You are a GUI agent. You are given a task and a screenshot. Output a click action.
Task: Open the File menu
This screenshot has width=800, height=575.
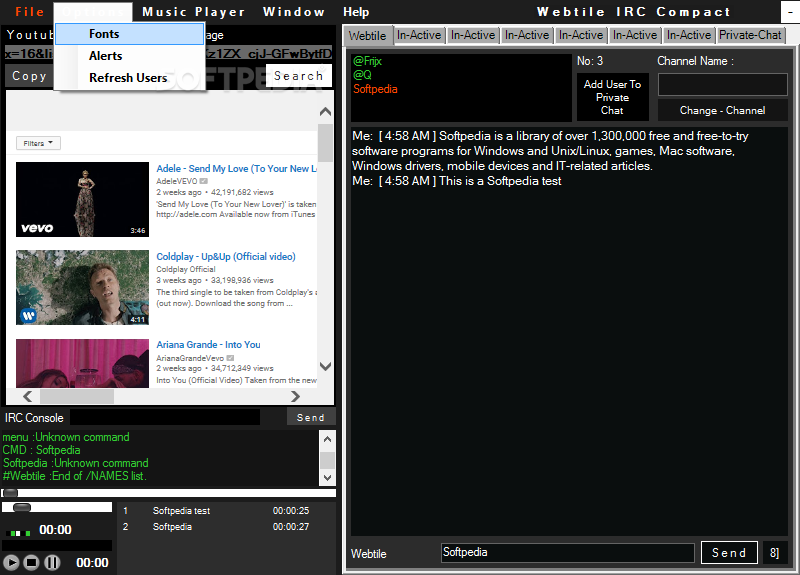pyautogui.click(x=29, y=12)
